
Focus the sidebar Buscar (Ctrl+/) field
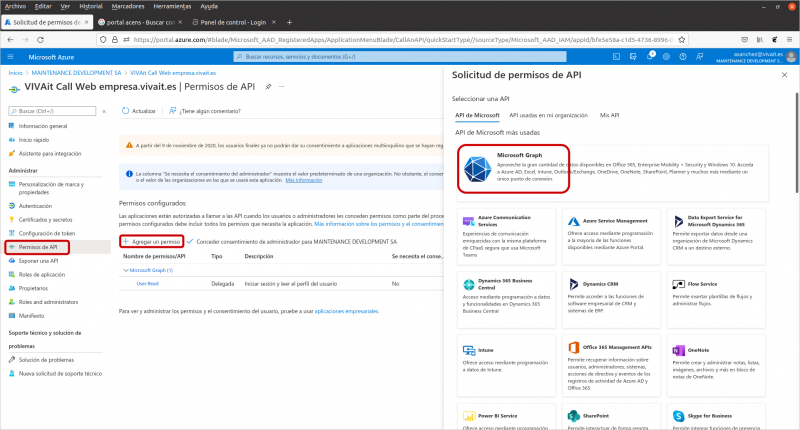pyautogui.click(x=52, y=111)
